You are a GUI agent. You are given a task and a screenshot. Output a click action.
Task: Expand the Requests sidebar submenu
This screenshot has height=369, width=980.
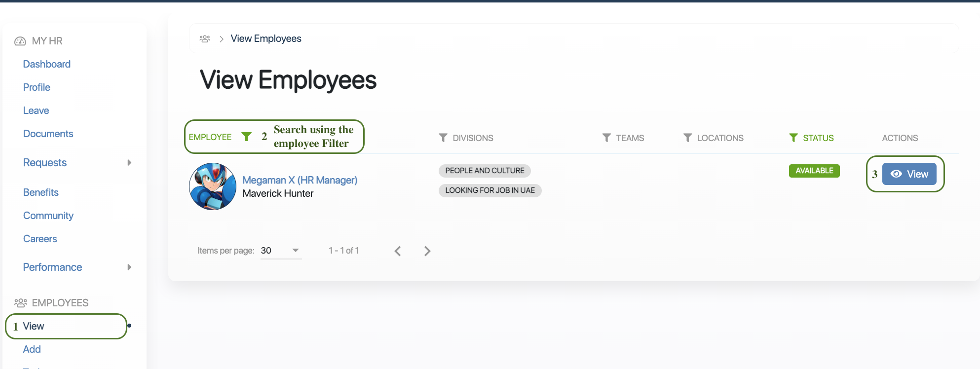[x=129, y=163]
